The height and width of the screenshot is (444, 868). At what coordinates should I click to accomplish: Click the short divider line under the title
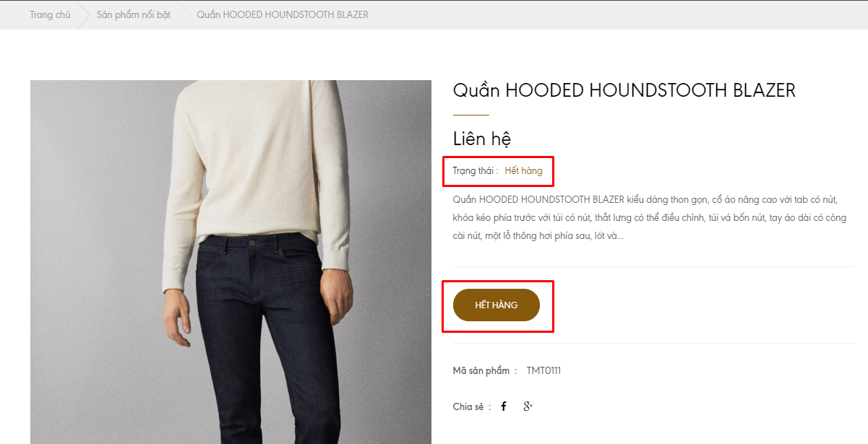471,115
